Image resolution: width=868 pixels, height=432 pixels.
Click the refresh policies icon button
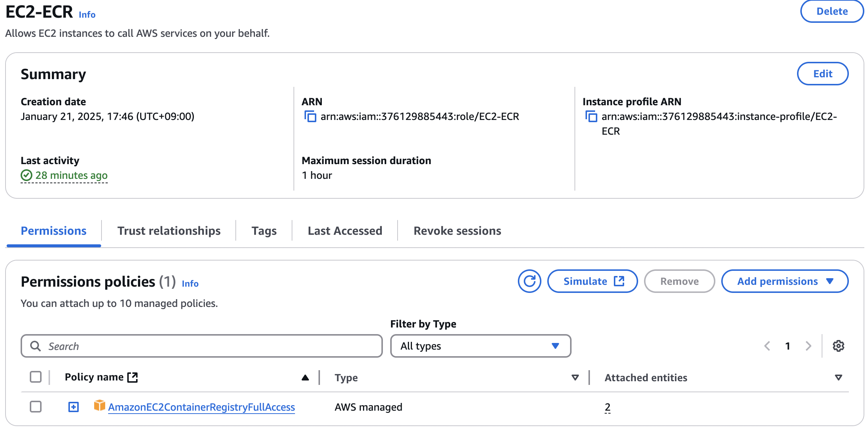click(529, 281)
